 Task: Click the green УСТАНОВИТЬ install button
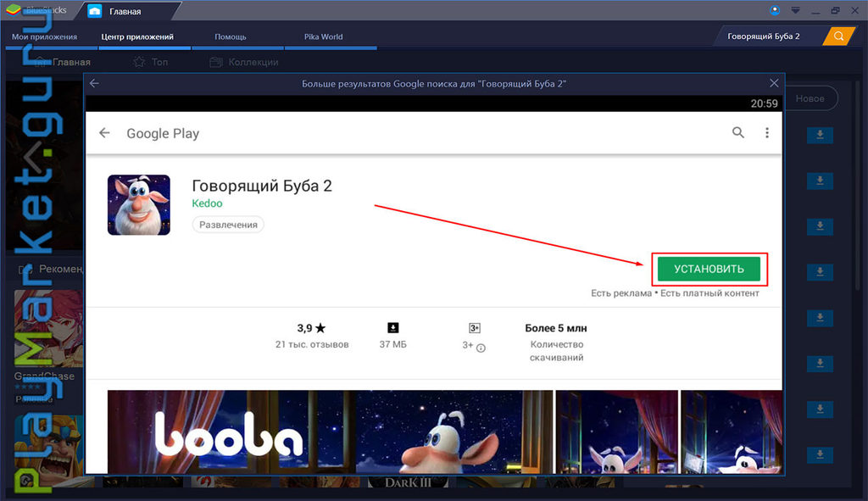[709, 269]
